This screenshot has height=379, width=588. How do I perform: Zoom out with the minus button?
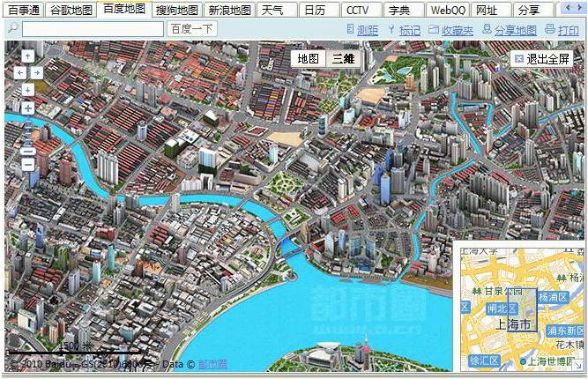pos(27,164)
